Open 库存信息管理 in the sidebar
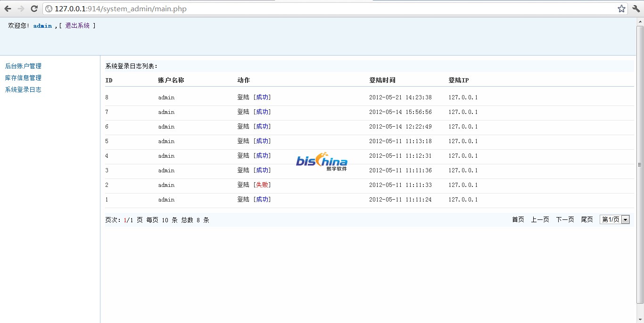The image size is (644, 323). click(x=23, y=78)
